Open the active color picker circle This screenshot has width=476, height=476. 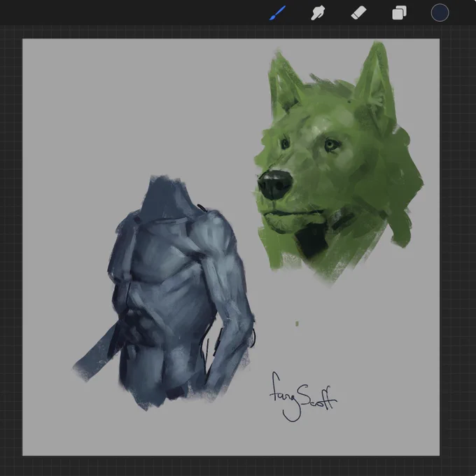tap(440, 13)
